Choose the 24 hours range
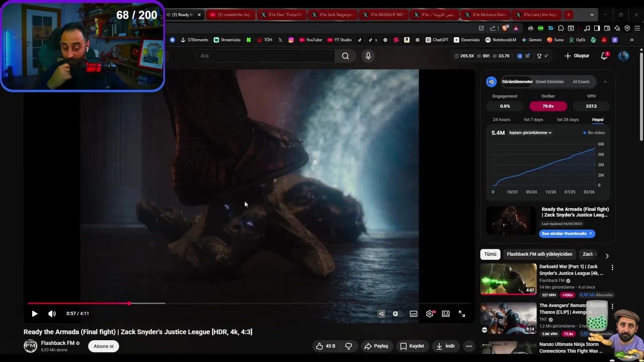 502,120
